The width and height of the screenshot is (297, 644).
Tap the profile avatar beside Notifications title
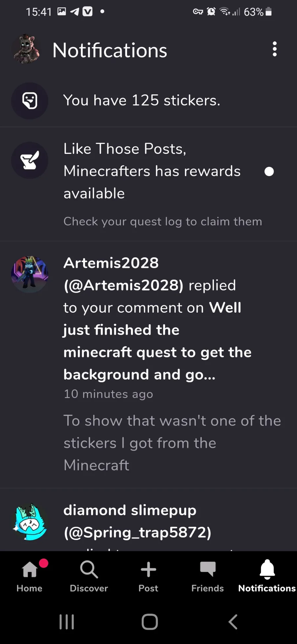(x=26, y=49)
